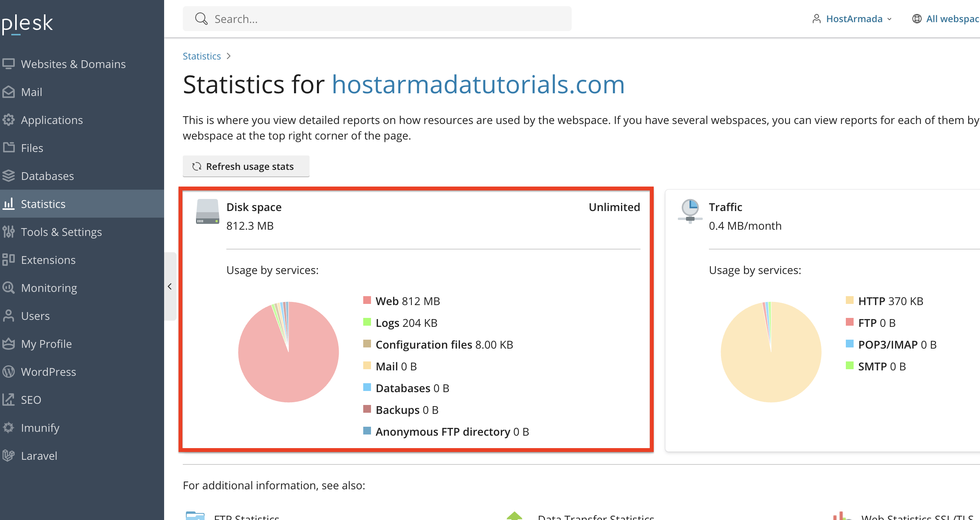The height and width of the screenshot is (520, 980).
Task: Click the Laravel icon in sidebar
Action: [x=9, y=455]
